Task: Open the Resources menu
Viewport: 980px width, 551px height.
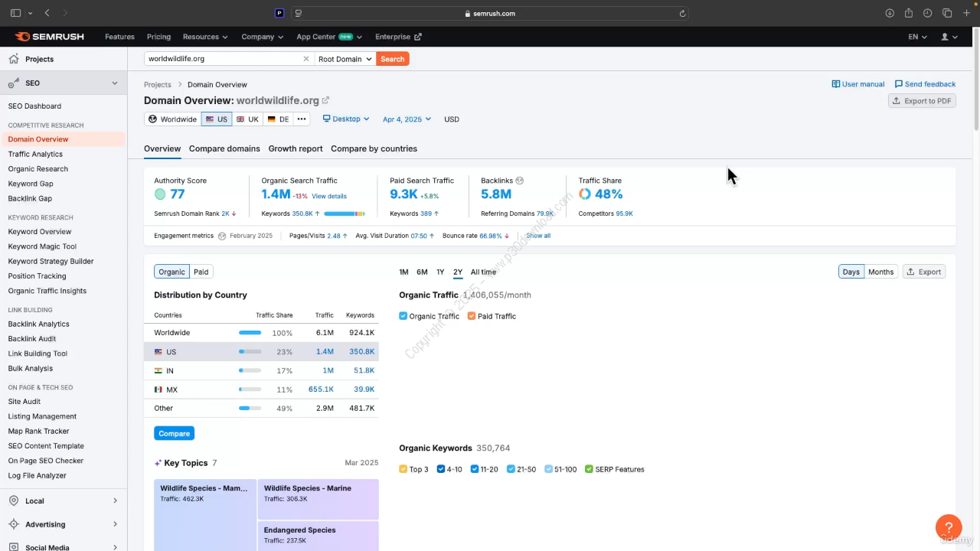Action: [205, 37]
